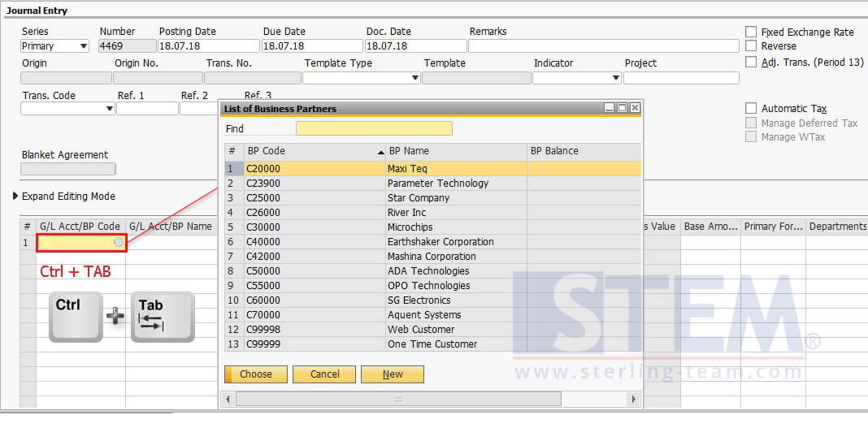Open the Indicator dropdown
This screenshot has width=868, height=428.
[x=616, y=79]
